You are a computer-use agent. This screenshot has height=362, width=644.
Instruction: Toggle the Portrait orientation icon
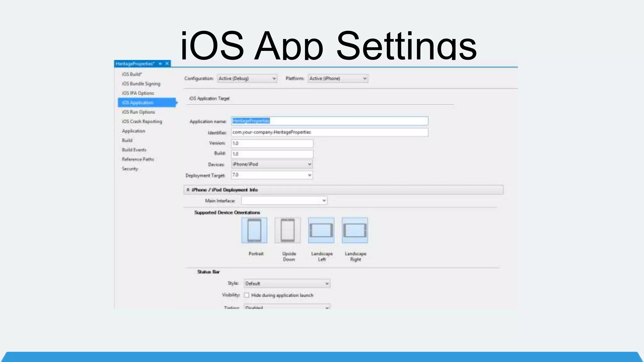(254, 230)
